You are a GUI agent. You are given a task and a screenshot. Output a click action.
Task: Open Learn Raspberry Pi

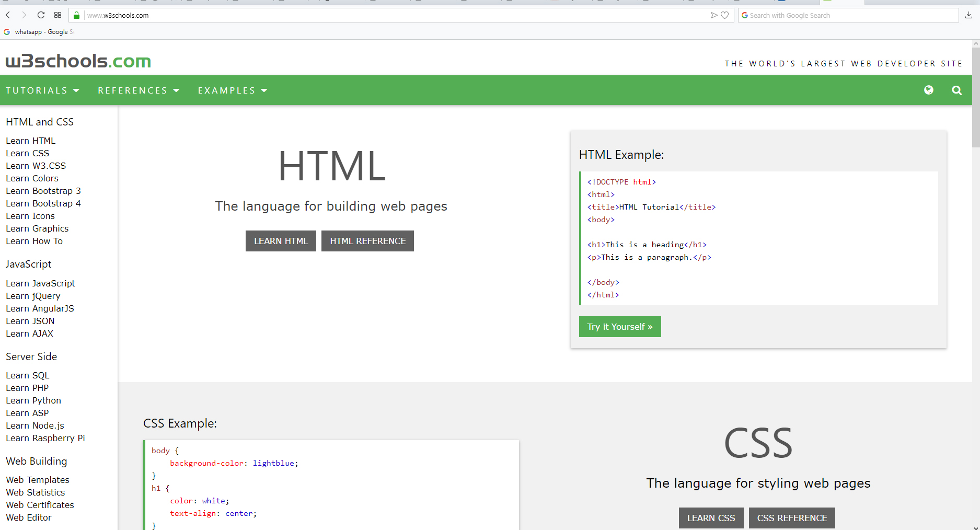pyautogui.click(x=45, y=438)
